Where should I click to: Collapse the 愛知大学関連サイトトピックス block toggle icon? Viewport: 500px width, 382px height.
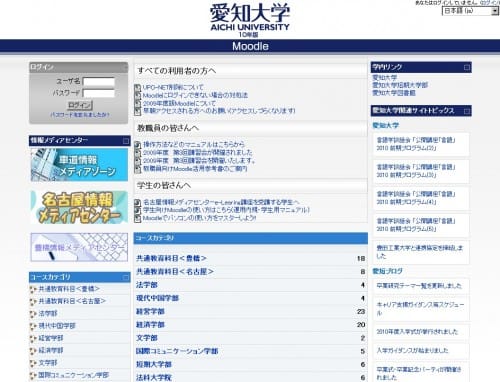[x=467, y=111]
